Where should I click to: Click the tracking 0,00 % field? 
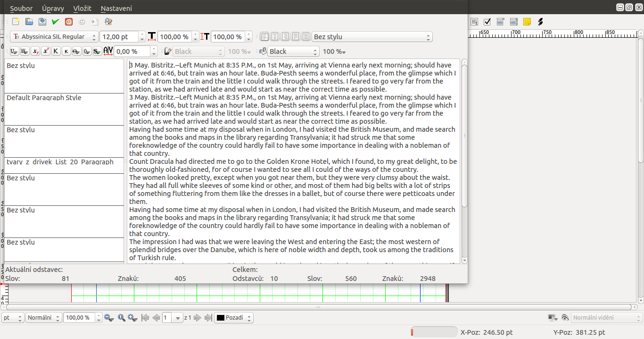click(132, 51)
